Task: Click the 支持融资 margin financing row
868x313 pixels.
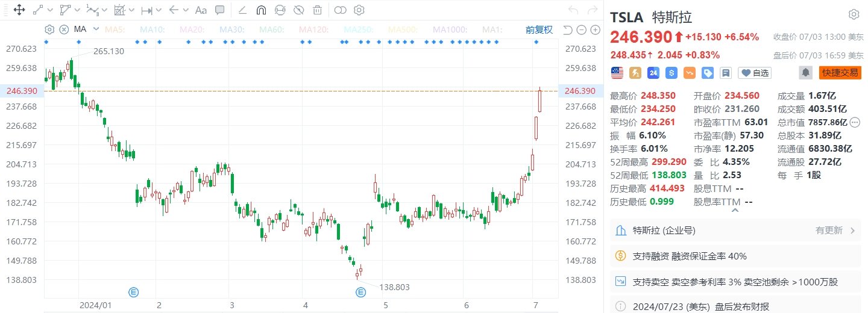Action: pos(735,256)
